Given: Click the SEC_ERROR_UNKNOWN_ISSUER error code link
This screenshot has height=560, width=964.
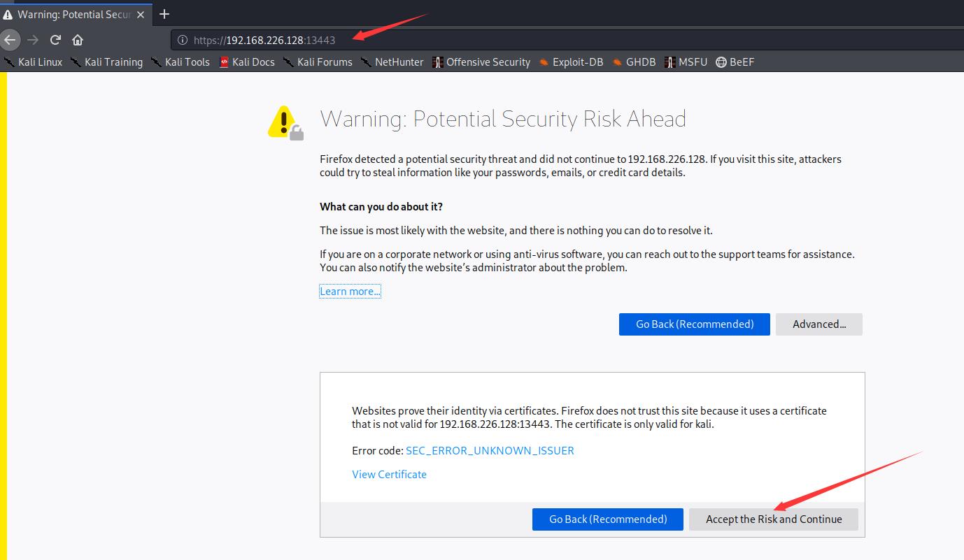Looking at the screenshot, I should (490, 451).
